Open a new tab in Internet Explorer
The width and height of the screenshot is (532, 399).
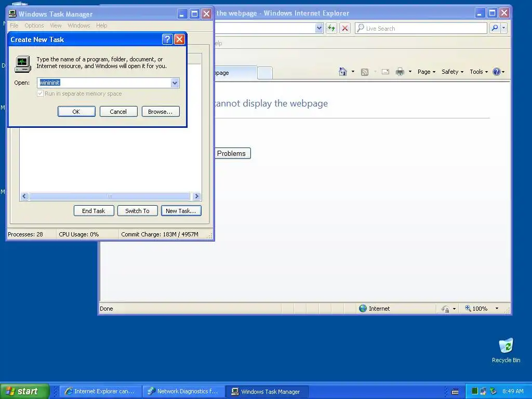coord(264,73)
